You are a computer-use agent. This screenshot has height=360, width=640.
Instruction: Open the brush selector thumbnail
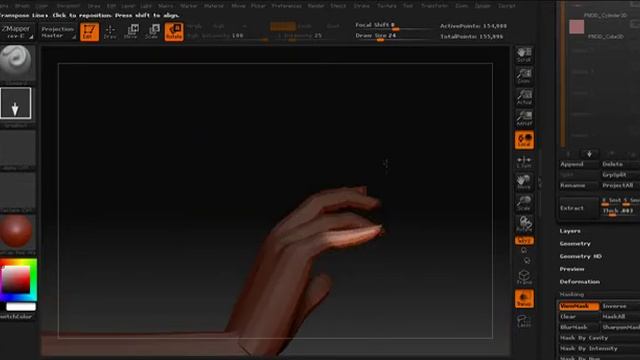click(x=17, y=62)
